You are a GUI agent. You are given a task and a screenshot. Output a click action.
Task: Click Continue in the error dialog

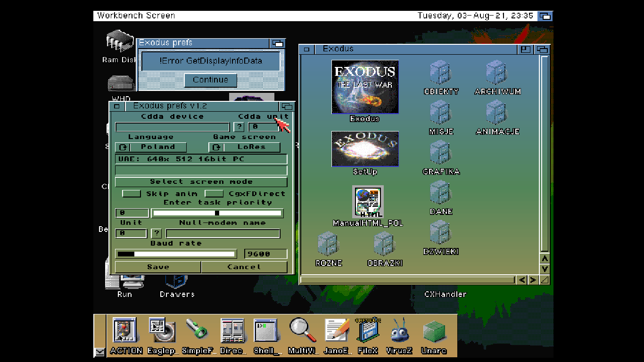(211, 80)
